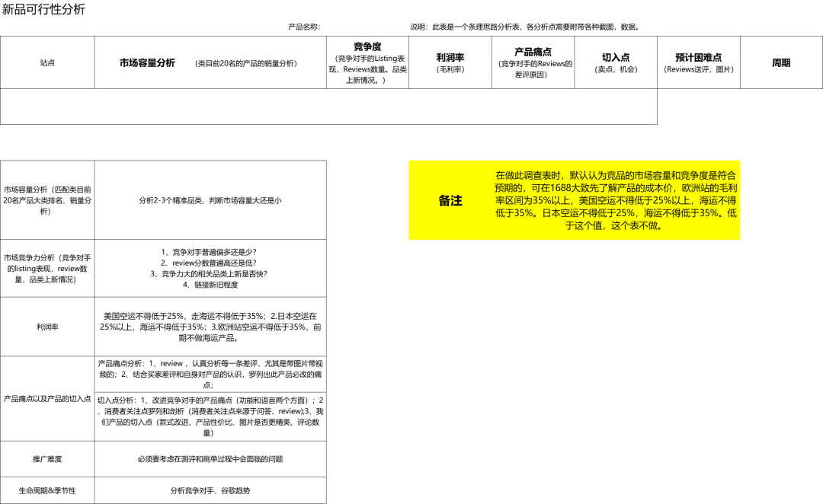Select the 利润率 row label in lower table

47,327
